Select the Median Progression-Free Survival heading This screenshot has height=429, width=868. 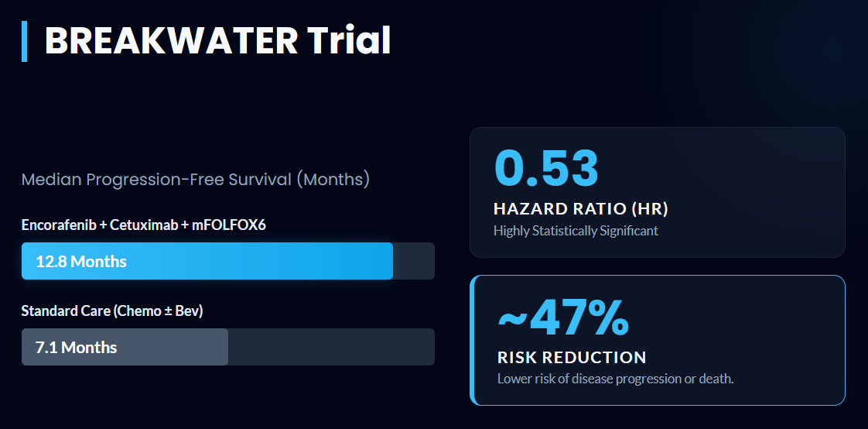point(195,180)
